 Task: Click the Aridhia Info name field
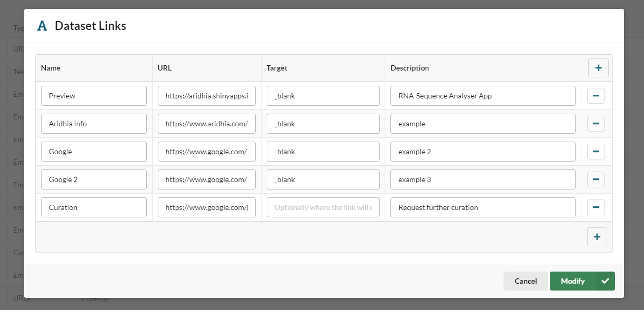click(94, 124)
